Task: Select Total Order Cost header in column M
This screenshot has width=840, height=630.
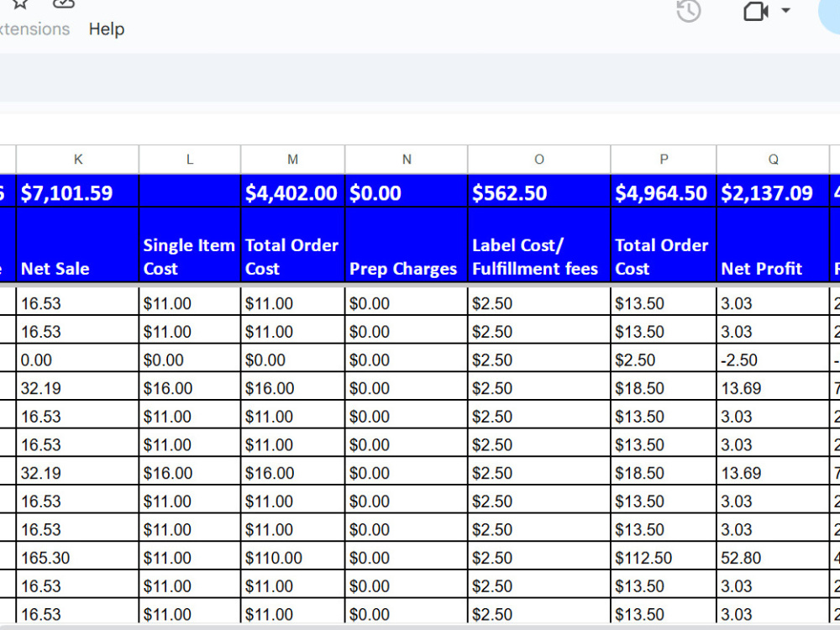Action: [x=292, y=244]
